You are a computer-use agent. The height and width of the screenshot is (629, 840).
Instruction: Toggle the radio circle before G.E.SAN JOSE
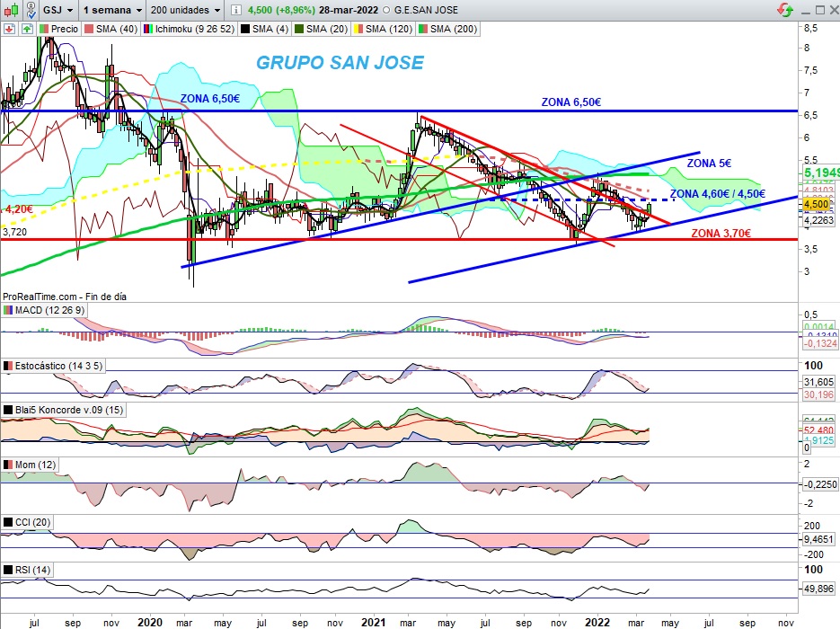pyautogui.click(x=386, y=10)
